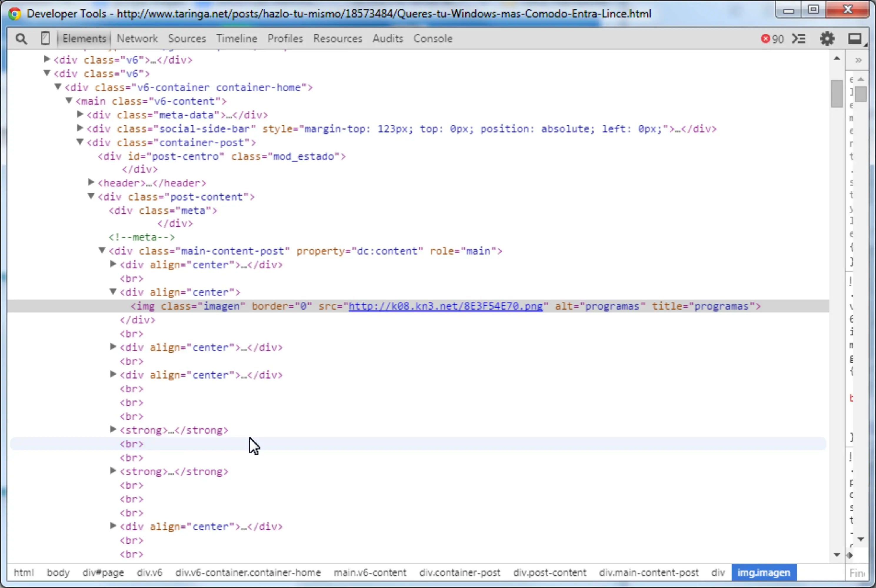Switch to the Elements tab

(x=84, y=39)
